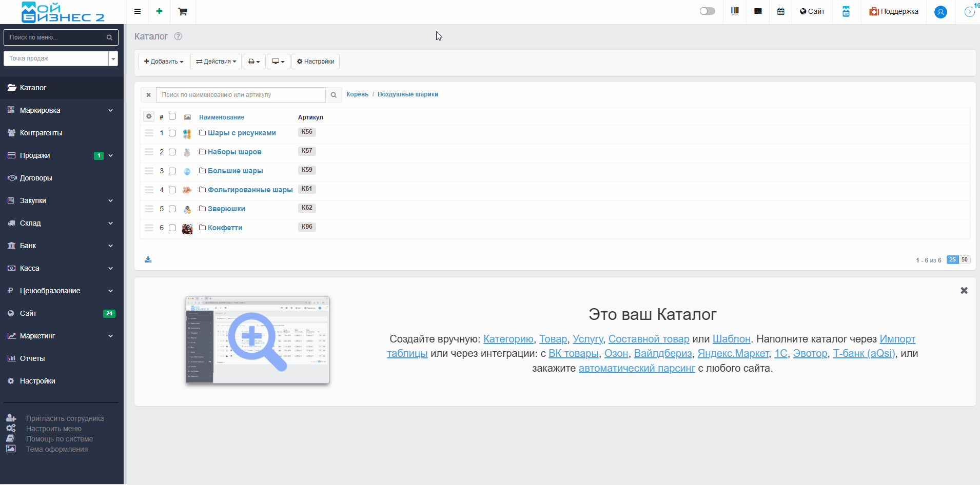The width and height of the screenshot is (980, 485).
Task: Set page size to 50 rows
Action: 965,260
